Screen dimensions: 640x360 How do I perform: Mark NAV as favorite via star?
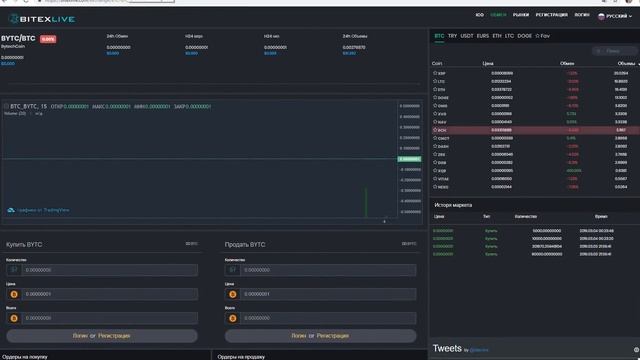(435, 122)
